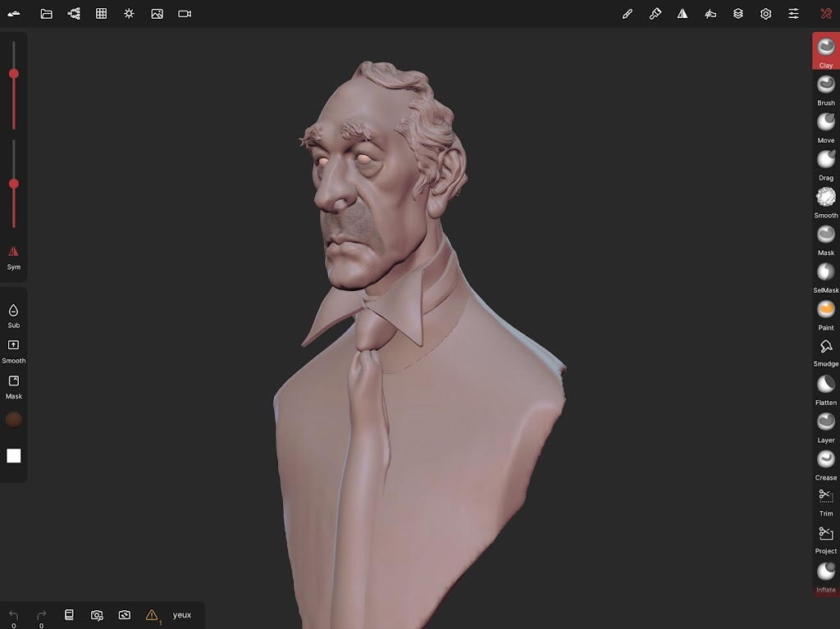The width and height of the screenshot is (840, 629).
Task: Open the white color swatch
Action: [x=14, y=456]
